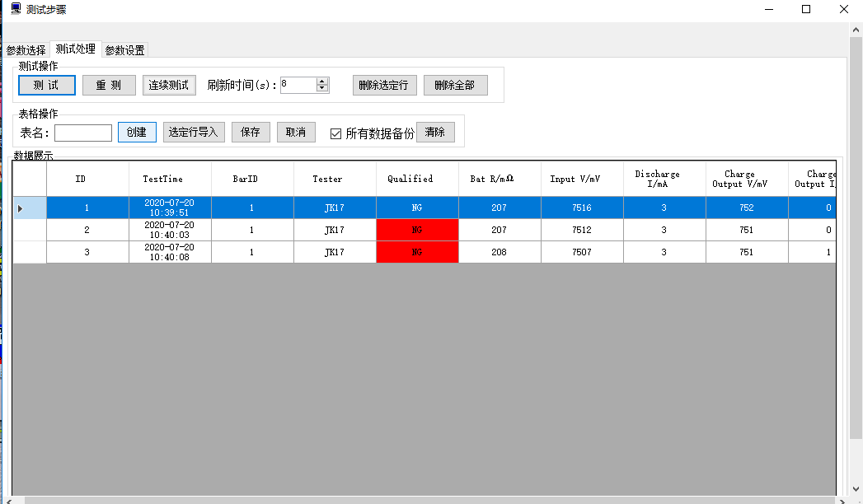The height and width of the screenshot is (504, 863).
Task: Switch to the 参数设置 tab
Action: pyautogui.click(x=124, y=49)
